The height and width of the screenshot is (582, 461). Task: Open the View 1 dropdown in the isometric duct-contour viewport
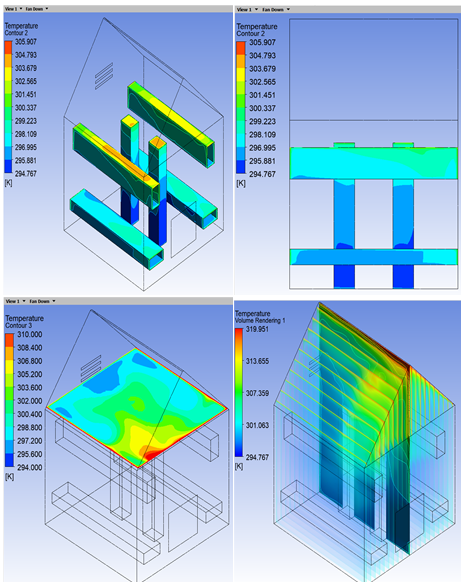(14, 9)
